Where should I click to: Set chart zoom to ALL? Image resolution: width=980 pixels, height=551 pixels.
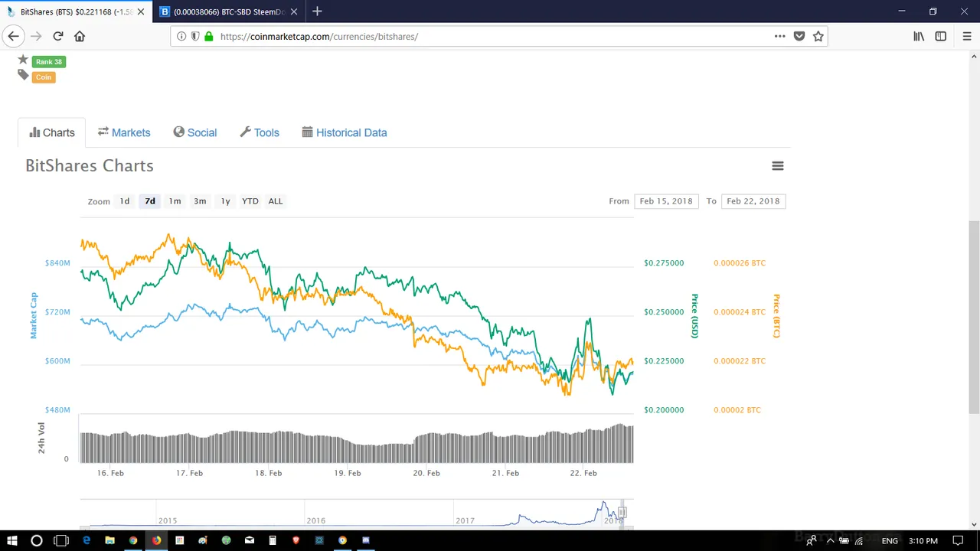pyautogui.click(x=276, y=201)
